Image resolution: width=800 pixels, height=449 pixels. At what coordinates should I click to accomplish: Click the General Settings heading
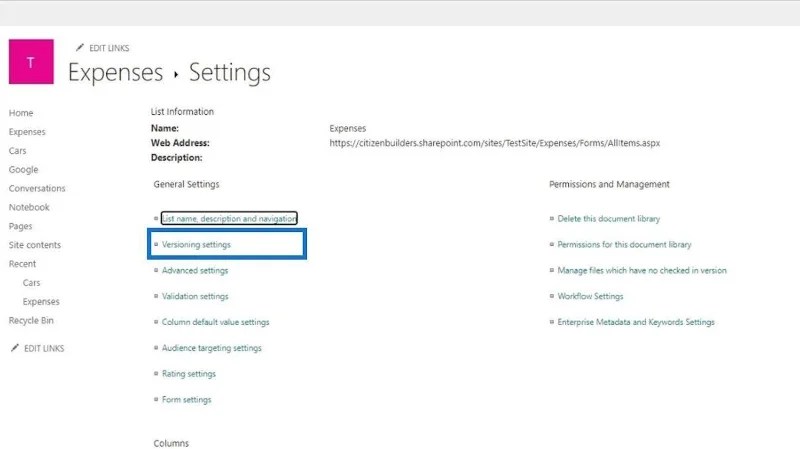186,184
